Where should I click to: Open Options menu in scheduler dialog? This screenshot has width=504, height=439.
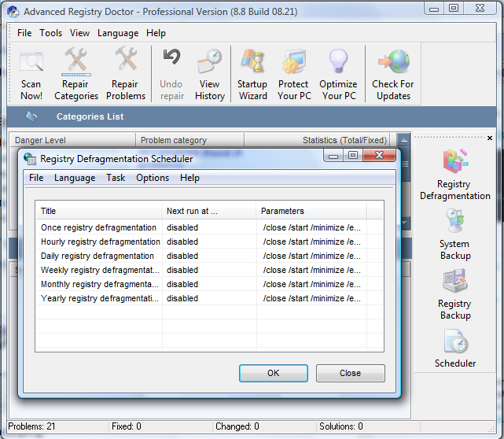(x=153, y=178)
